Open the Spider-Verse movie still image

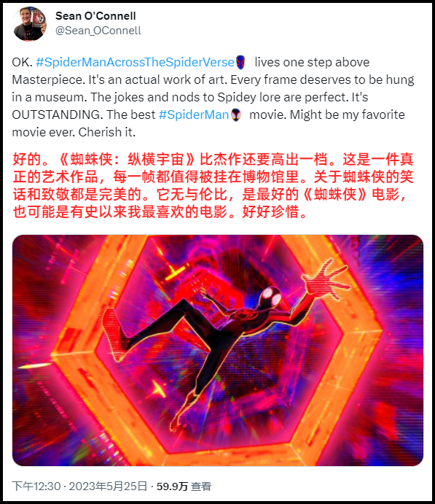(218, 350)
